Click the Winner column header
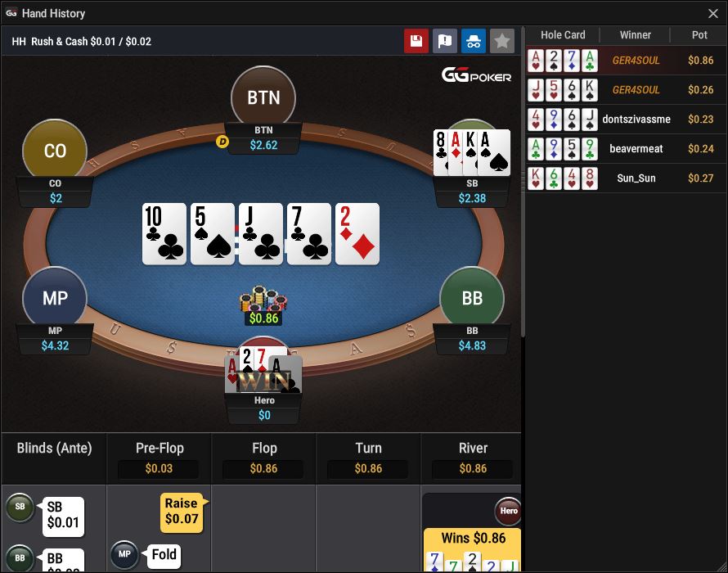 635,35
